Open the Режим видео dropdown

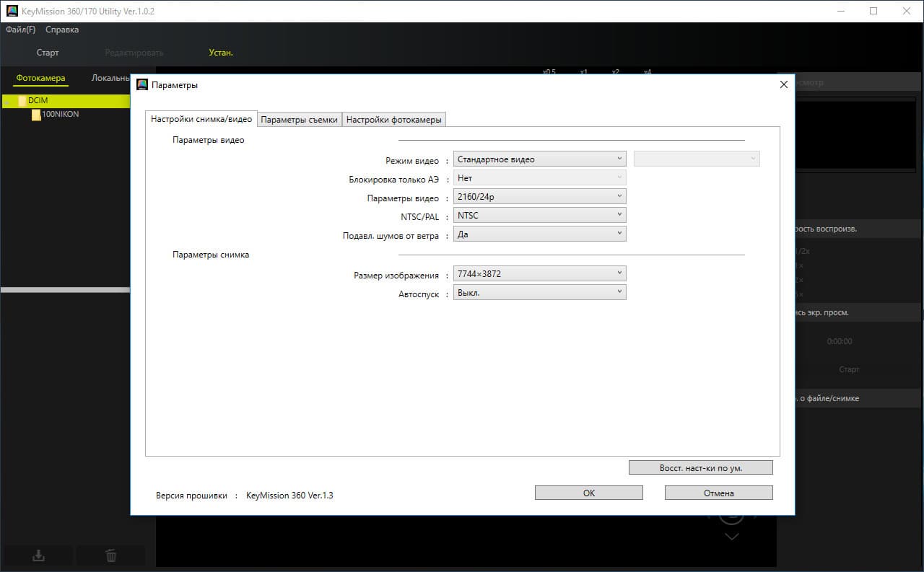pyautogui.click(x=539, y=159)
